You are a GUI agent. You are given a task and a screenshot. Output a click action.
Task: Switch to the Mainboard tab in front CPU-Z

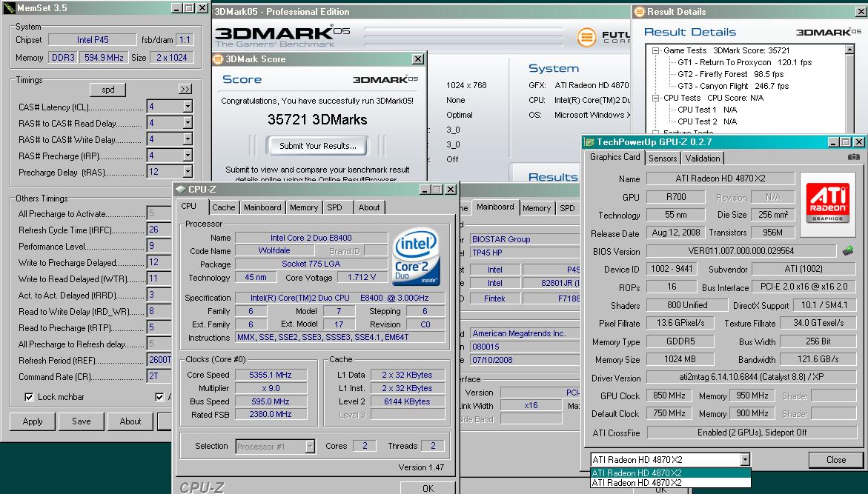(x=262, y=207)
